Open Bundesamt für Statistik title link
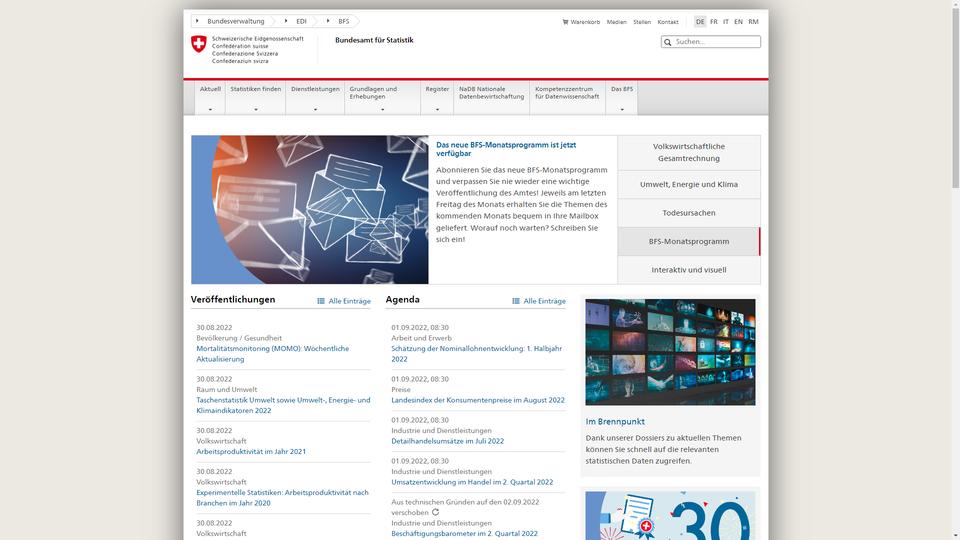960x540 pixels. pos(374,40)
